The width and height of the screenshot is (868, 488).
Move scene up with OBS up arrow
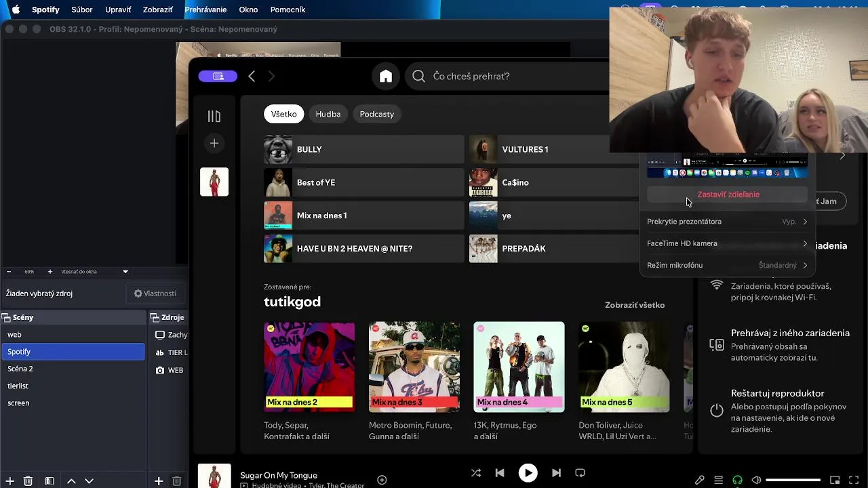tap(71, 481)
